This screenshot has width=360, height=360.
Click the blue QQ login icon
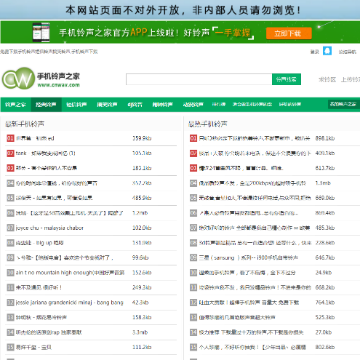(x=327, y=51)
